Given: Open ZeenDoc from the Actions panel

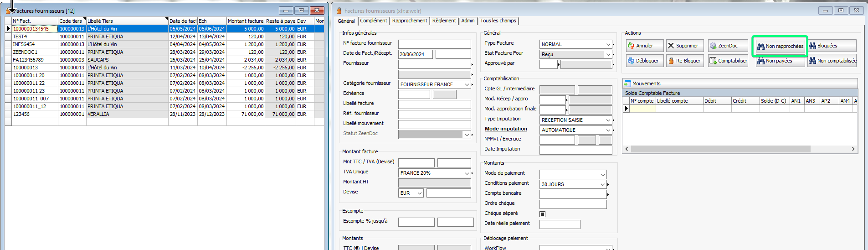Looking at the screenshot, I should click(x=728, y=46).
